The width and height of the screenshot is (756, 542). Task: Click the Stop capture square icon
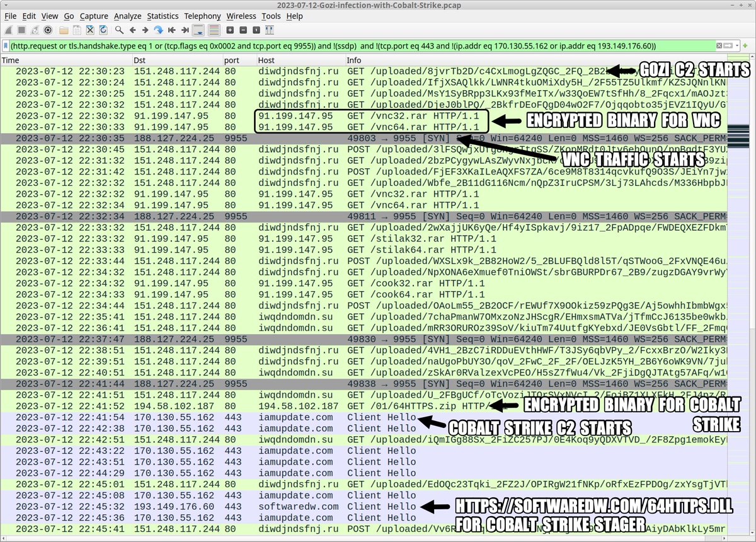[21, 30]
